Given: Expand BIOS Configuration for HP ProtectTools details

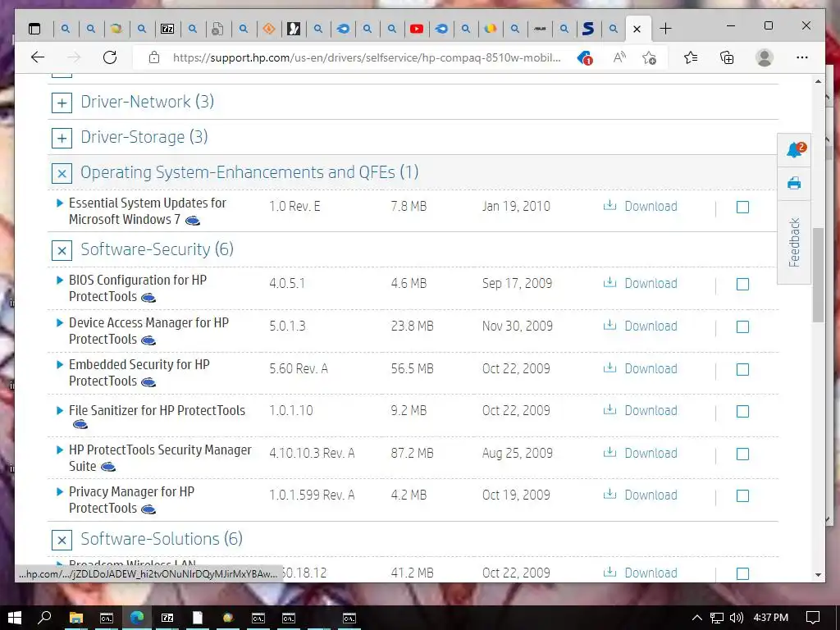Looking at the screenshot, I should pyautogui.click(x=60, y=281).
